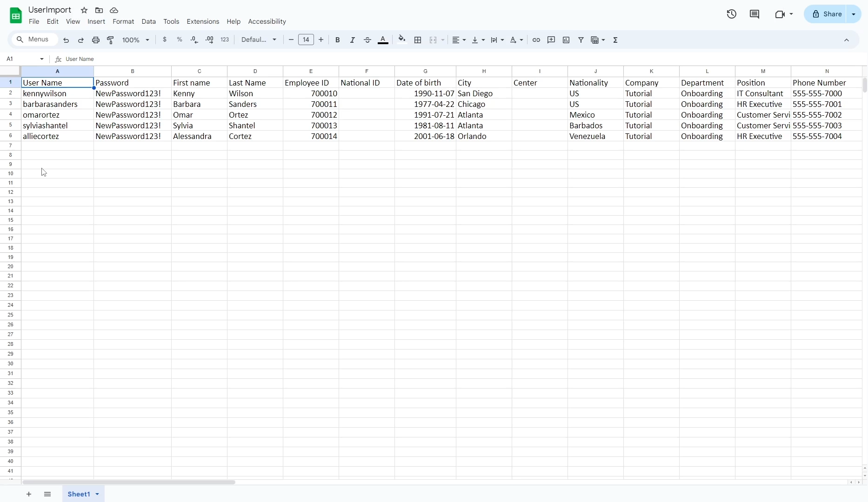Viewport: 868px width, 502px height.
Task: Open the comments panel icon
Action: click(754, 14)
